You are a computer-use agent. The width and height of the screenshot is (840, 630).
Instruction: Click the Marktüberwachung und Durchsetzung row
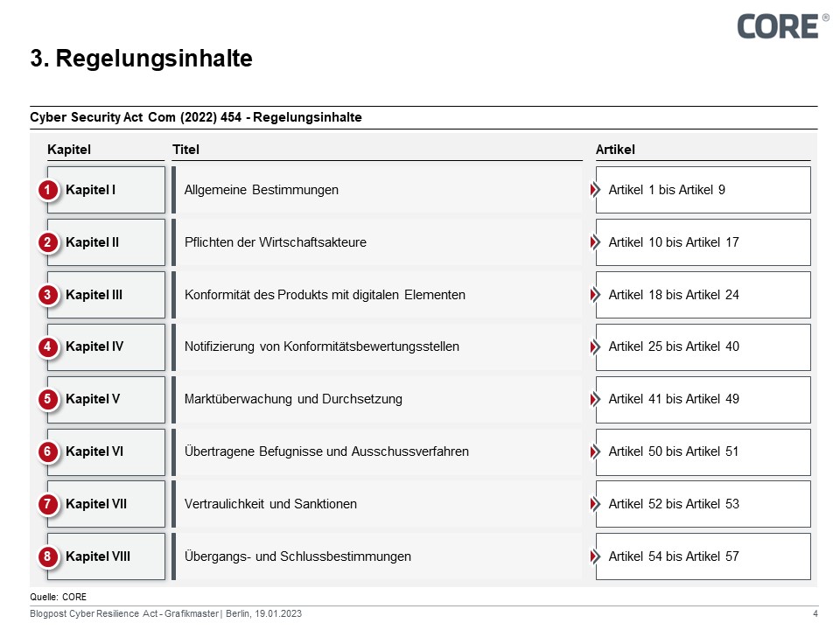tap(376, 400)
